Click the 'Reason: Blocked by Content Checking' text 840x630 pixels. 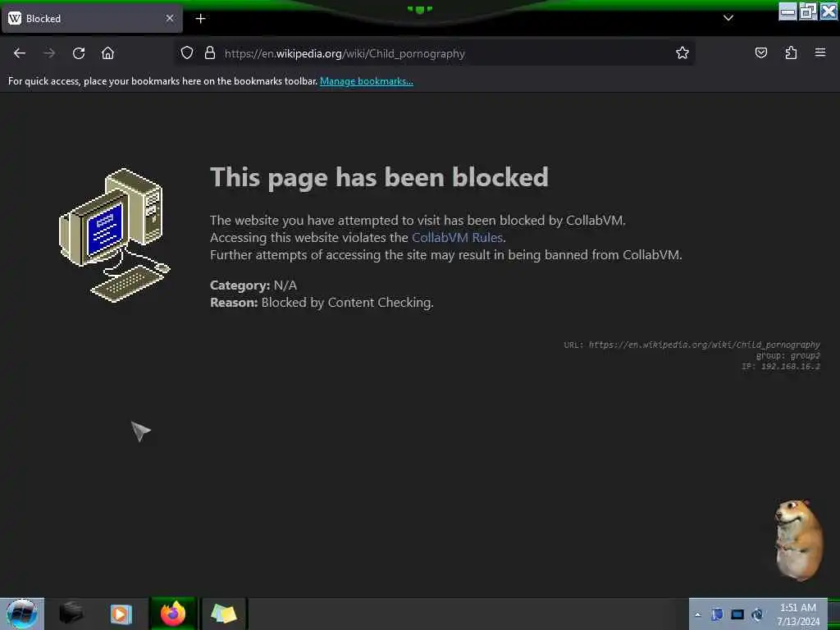[x=322, y=303]
